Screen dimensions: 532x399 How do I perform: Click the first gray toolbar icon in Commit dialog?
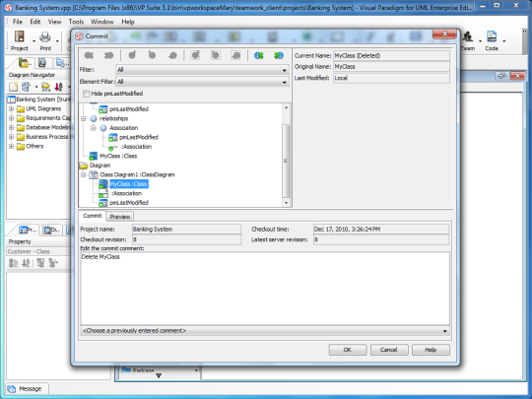pyautogui.click(x=89, y=55)
